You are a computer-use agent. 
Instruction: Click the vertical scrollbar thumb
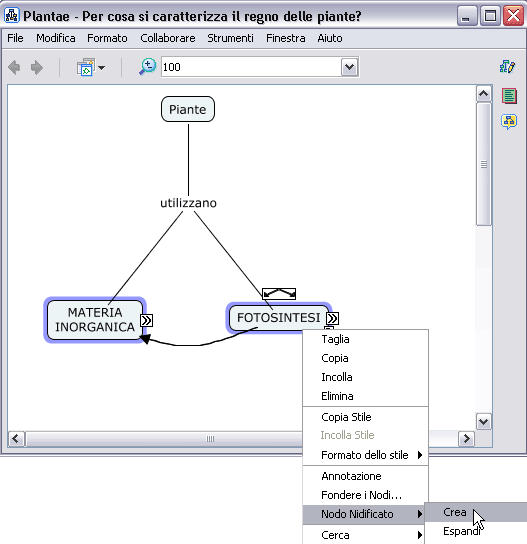484,164
